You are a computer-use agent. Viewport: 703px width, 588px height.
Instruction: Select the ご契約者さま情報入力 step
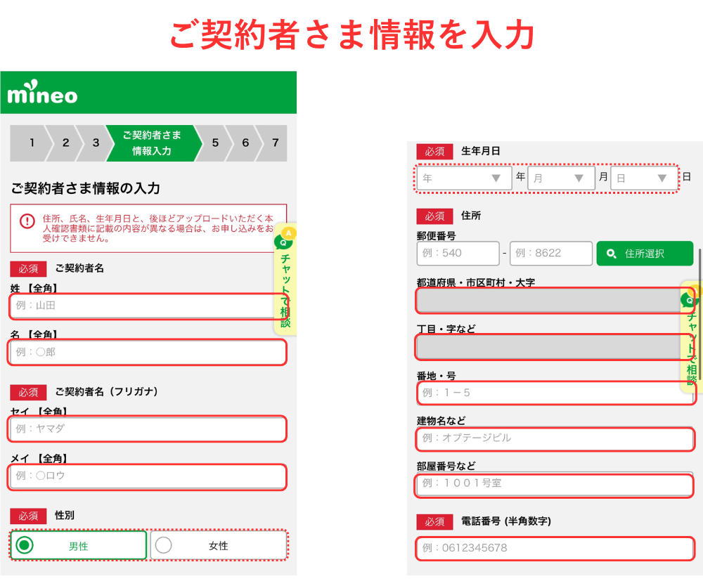153,143
